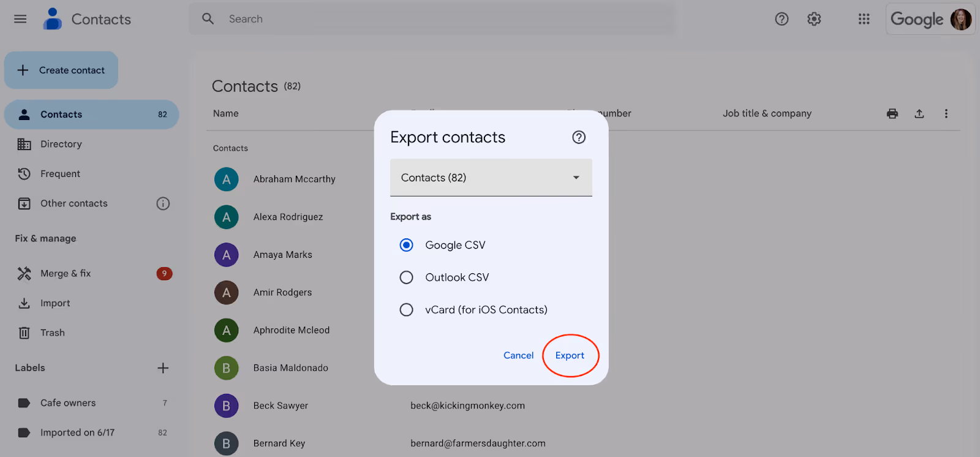Click the Bernard Key avatar

(x=227, y=444)
